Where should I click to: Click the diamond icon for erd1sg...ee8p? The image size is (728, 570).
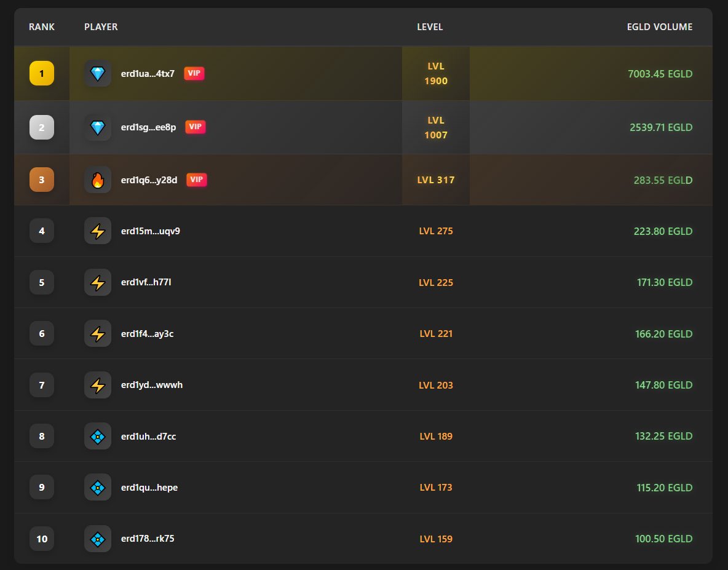98,127
